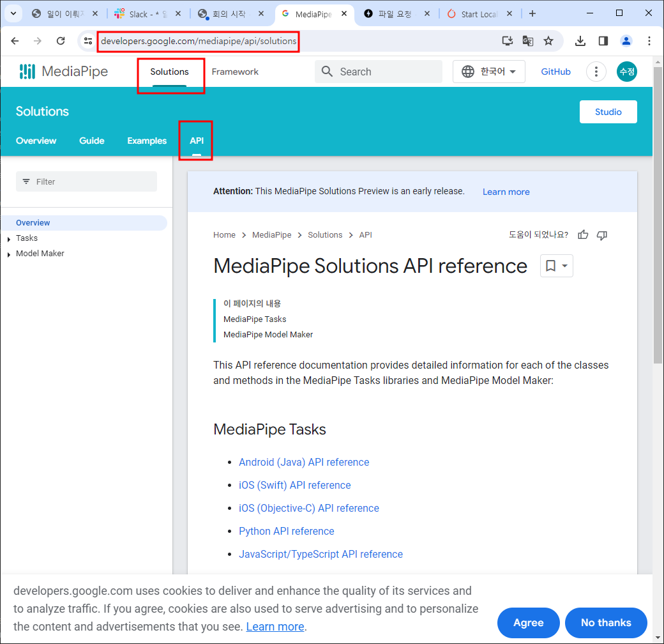Close the MediaPipe tab

[x=344, y=13]
